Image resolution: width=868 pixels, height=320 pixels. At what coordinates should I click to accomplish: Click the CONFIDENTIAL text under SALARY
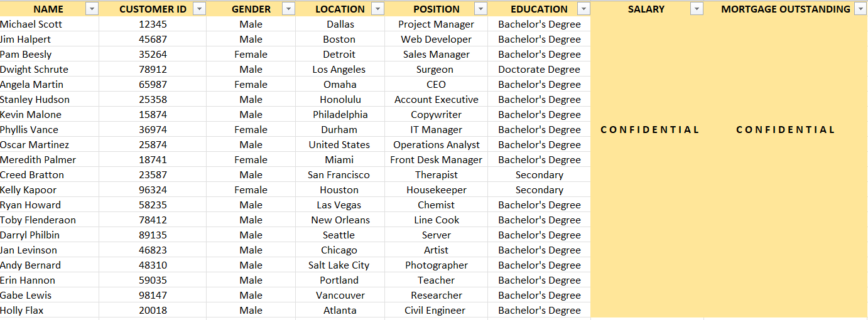pyautogui.click(x=650, y=130)
